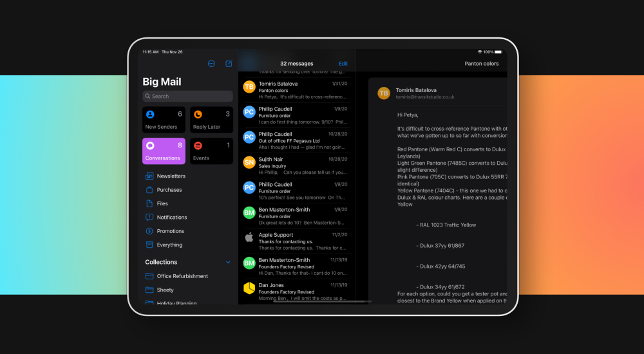Screen dimensions: 644x354
Task: Show the Everything mailbox
Action: click(x=169, y=245)
